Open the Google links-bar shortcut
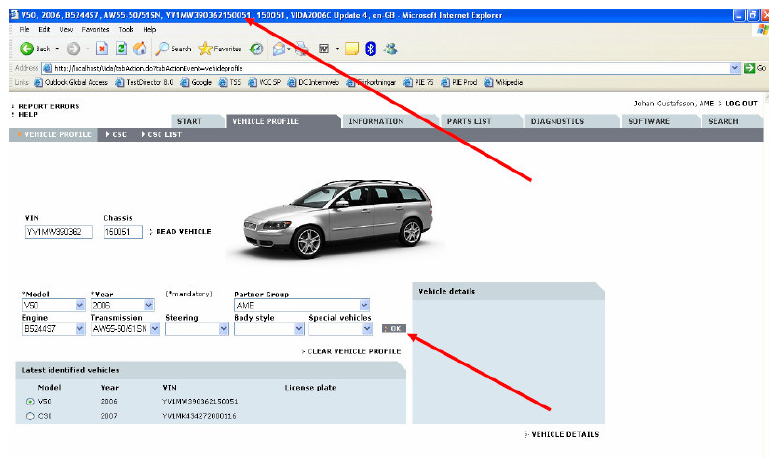 tap(196, 82)
